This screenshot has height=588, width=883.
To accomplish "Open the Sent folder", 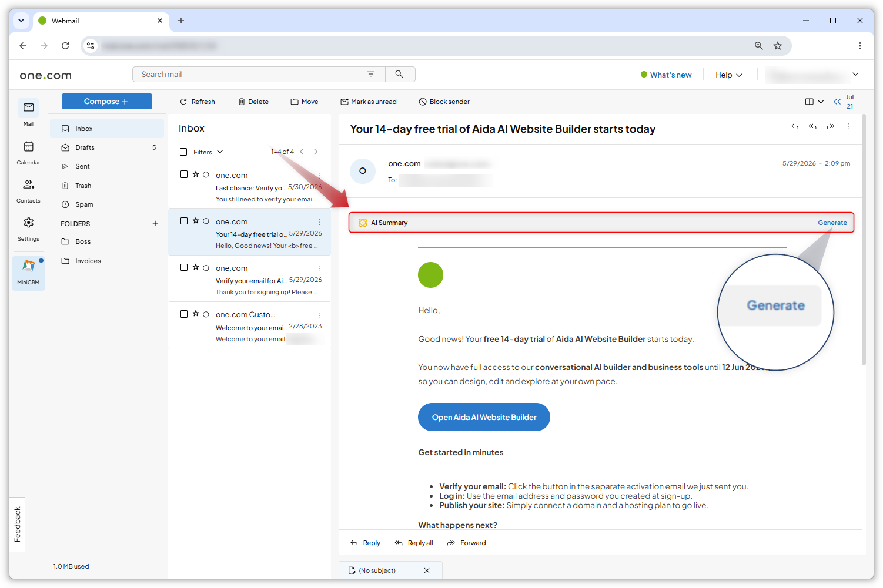I will (107, 166).
